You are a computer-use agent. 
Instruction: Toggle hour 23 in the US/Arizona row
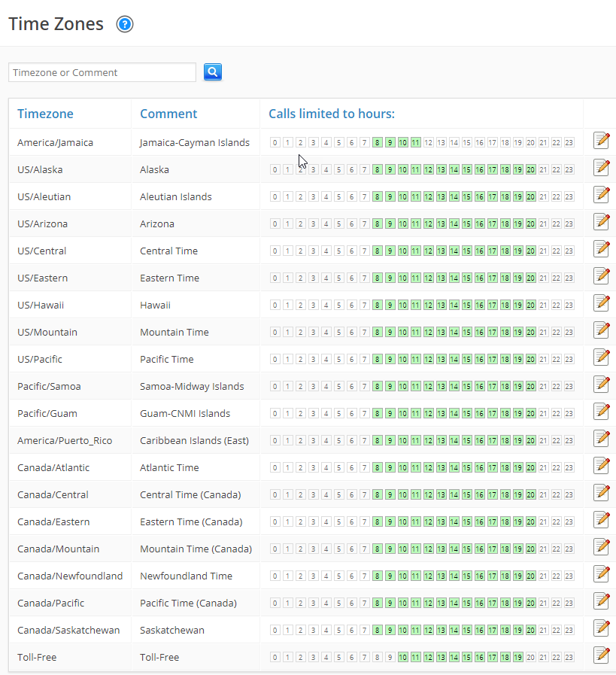(569, 223)
